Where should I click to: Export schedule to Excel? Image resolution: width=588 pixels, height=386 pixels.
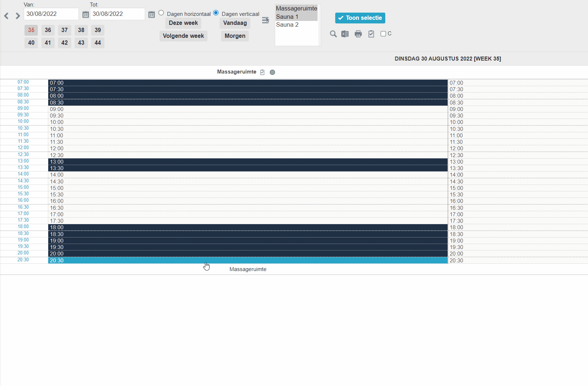pyautogui.click(x=345, y=34)
